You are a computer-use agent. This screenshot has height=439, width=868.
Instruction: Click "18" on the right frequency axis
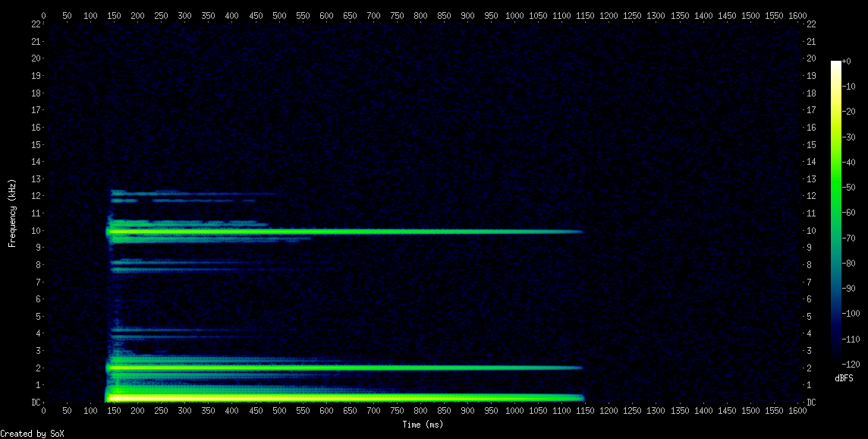click(811, 93)
